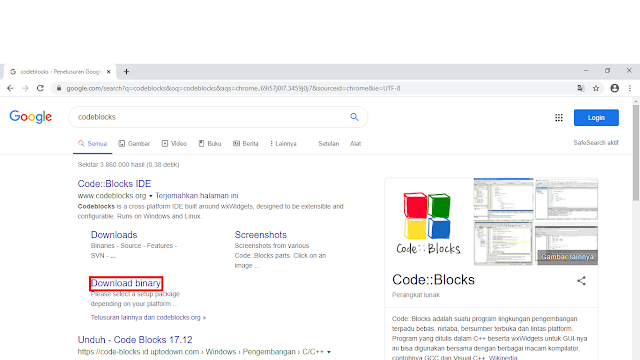Open a new tab with the plus icon
This screenshot has height=360, width=640.
tap(126, 72)
